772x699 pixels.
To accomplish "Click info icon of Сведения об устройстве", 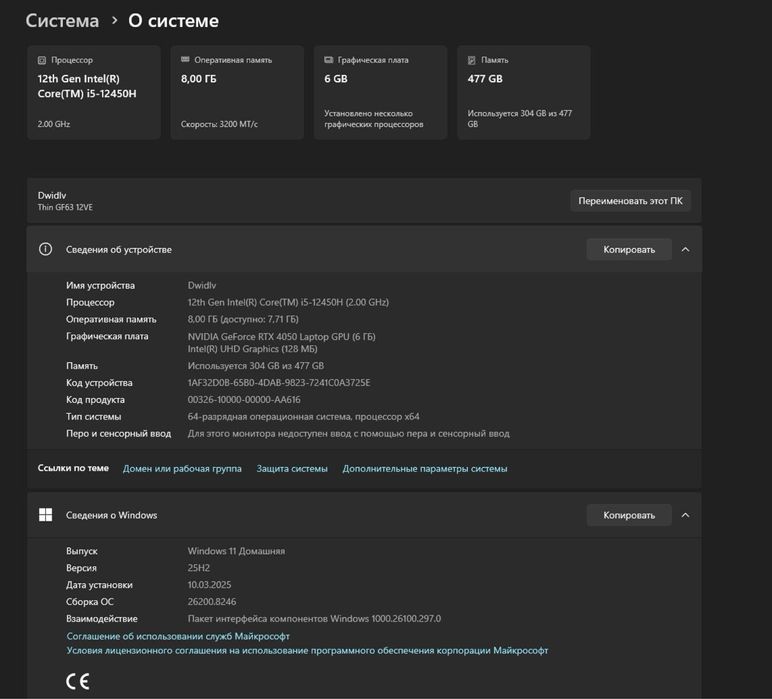I will pos(45,249).
